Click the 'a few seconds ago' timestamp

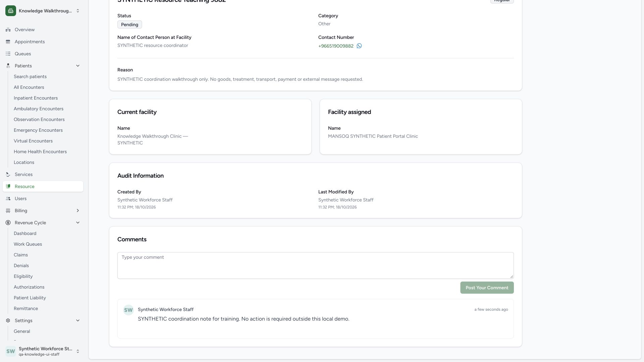pyautogui.click(x=491, y=309)
